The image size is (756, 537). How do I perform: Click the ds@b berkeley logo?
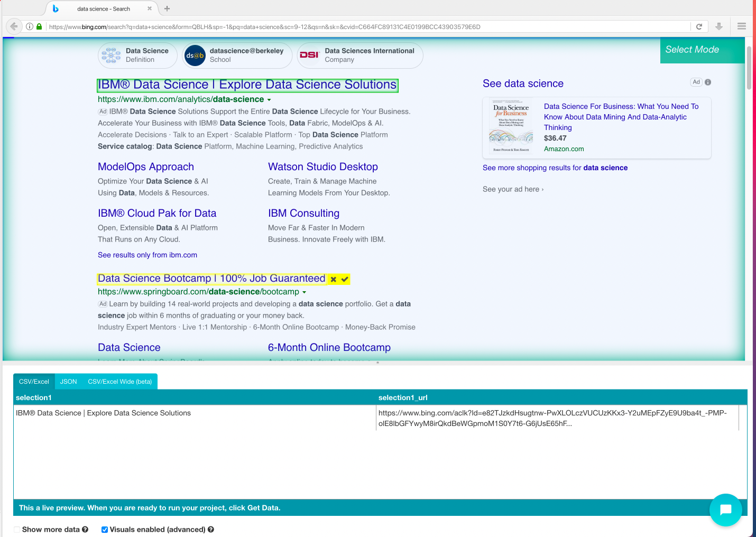point(195,55)
